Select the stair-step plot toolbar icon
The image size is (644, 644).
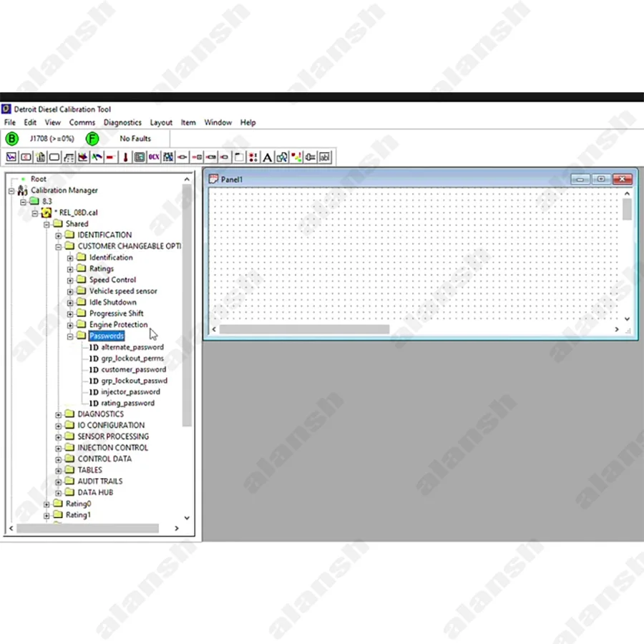click(69, 157)
